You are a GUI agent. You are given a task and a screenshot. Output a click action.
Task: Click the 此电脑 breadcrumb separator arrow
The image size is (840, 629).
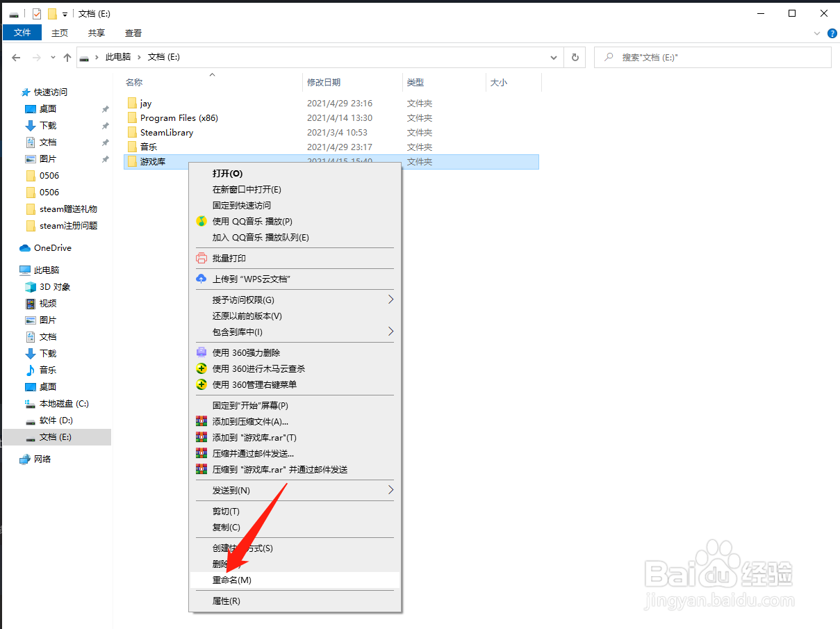click(x=140, y=58)
